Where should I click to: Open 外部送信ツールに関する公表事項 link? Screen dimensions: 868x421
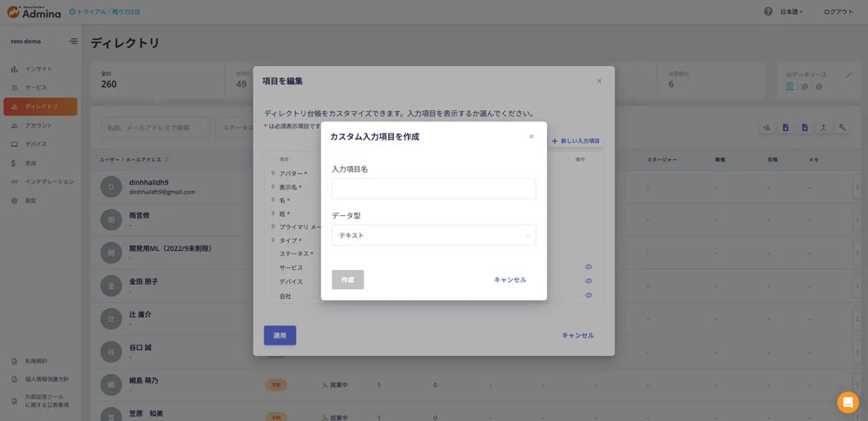(x=47, y=400)
